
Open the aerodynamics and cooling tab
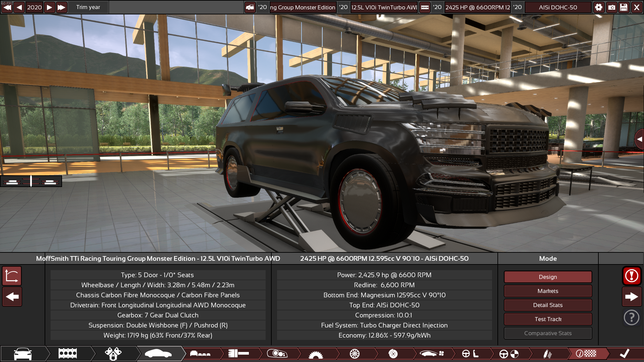[x=432, y=354]
